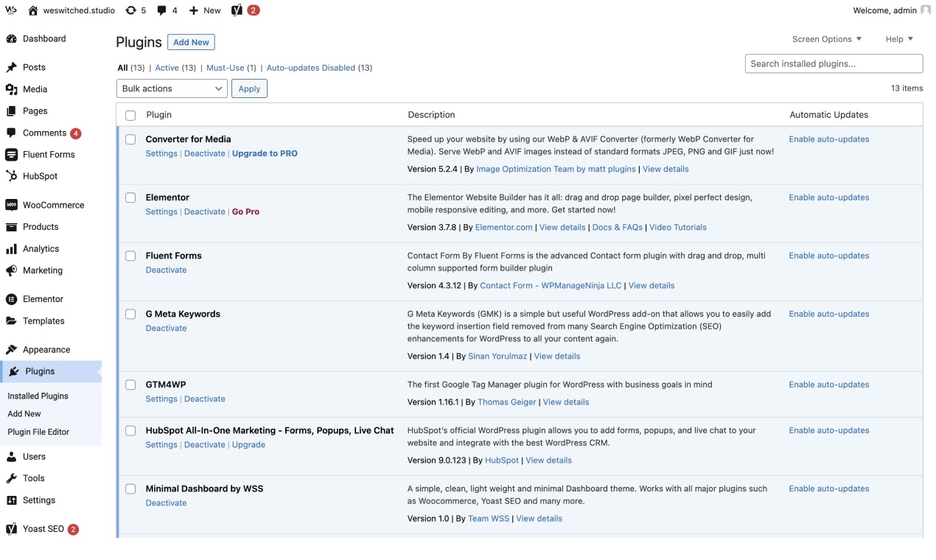The image size is (936, 560).
Task: Open the Bulk actions dropdown
Action: (172, 88)
